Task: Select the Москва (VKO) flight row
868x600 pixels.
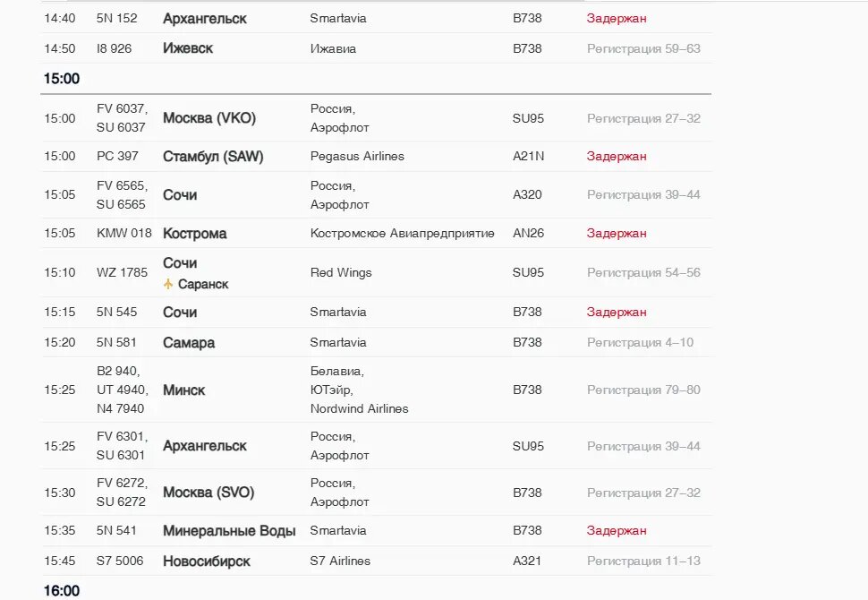Action: coord(376,118)
